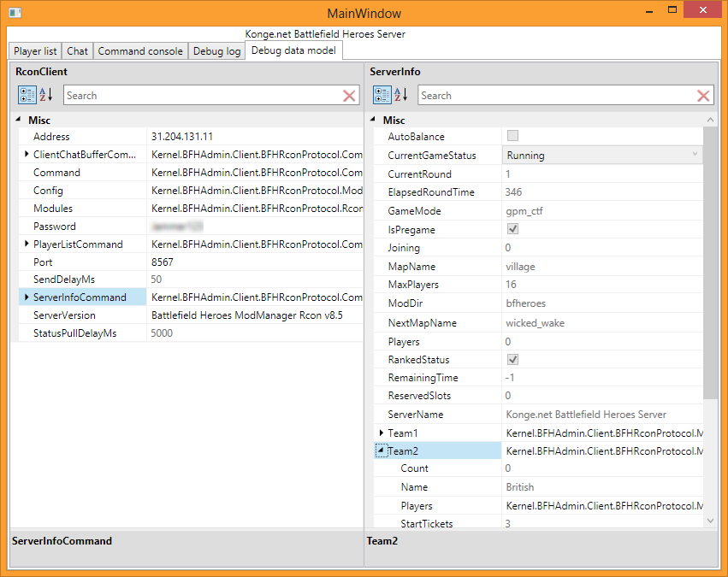
Task: Toggle the IsPregame checkbox
Action: [512, 229]
